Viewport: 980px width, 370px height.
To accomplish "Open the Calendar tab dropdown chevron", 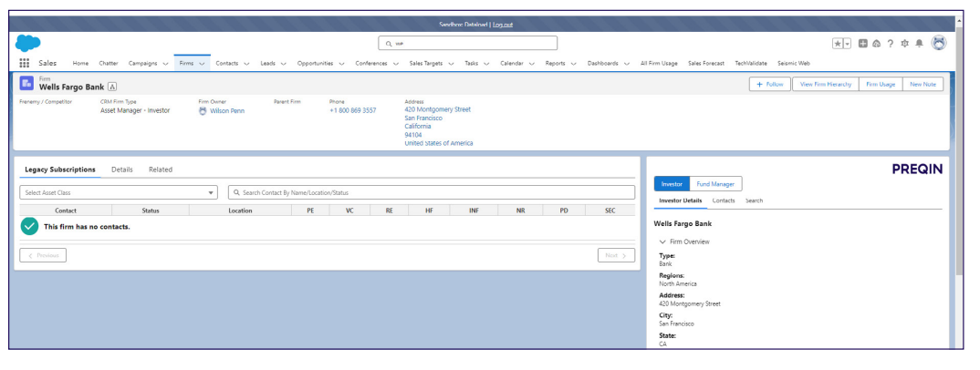I will [x=531, y=64].
